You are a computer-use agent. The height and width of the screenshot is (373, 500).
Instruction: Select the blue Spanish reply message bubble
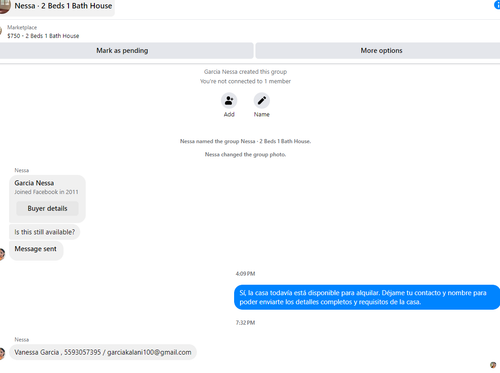pyautogui.click(x=367, y=297)
